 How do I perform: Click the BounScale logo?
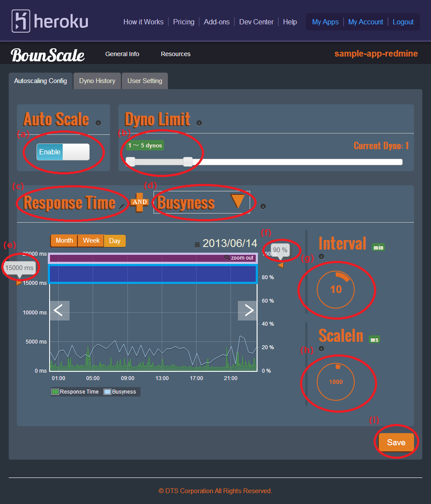pos(47,55)
